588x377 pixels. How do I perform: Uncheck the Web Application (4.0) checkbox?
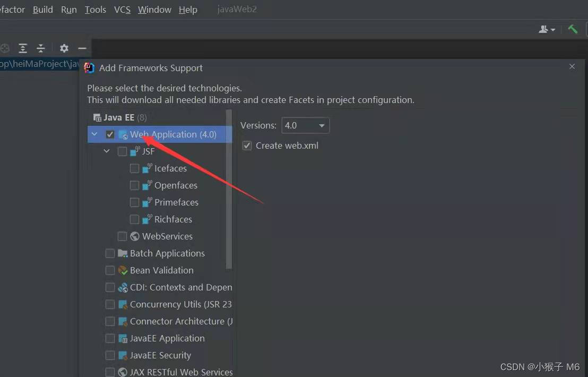[110, 134]
